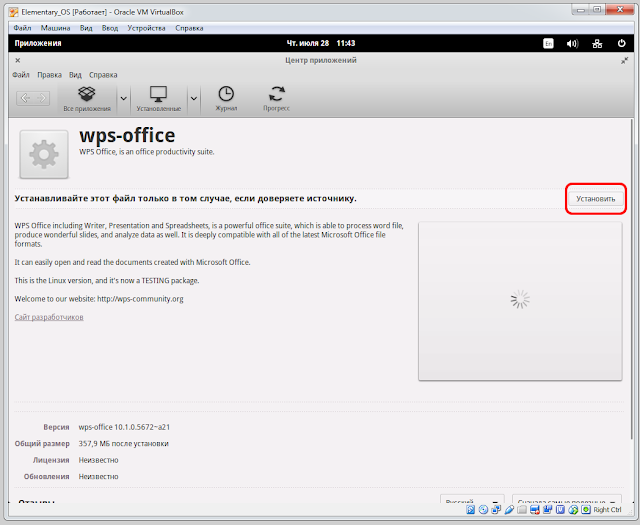Viewport: 640px width, 525px height.
Task: Go back with the left arrow button
Action: (x=25, y=98)
